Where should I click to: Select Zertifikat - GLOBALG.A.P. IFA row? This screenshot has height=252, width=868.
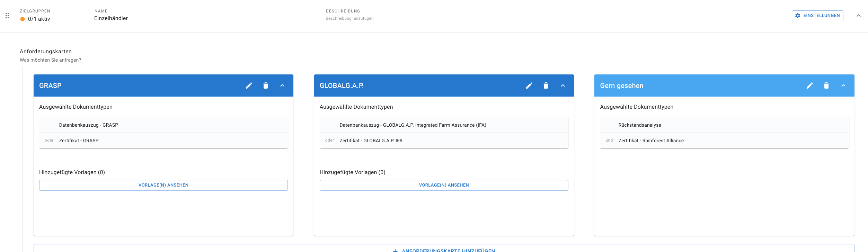pos(444,141)
